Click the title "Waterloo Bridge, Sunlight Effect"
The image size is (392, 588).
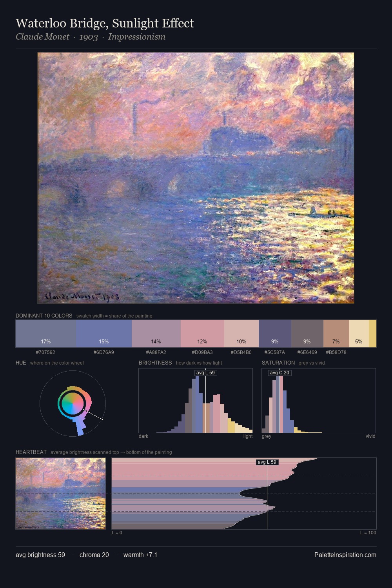[105, 24]
